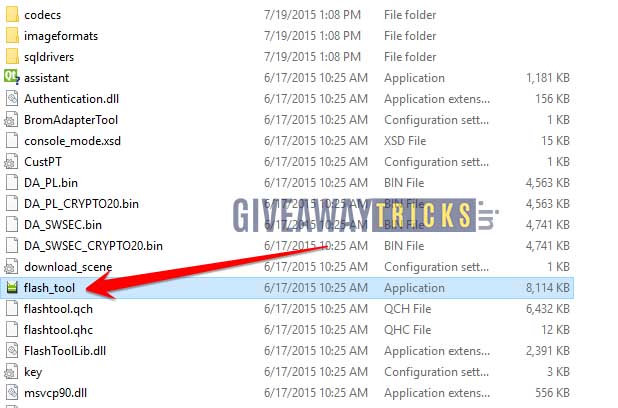
Task: Select the sqldrivers folder icon
Action: 12,56
